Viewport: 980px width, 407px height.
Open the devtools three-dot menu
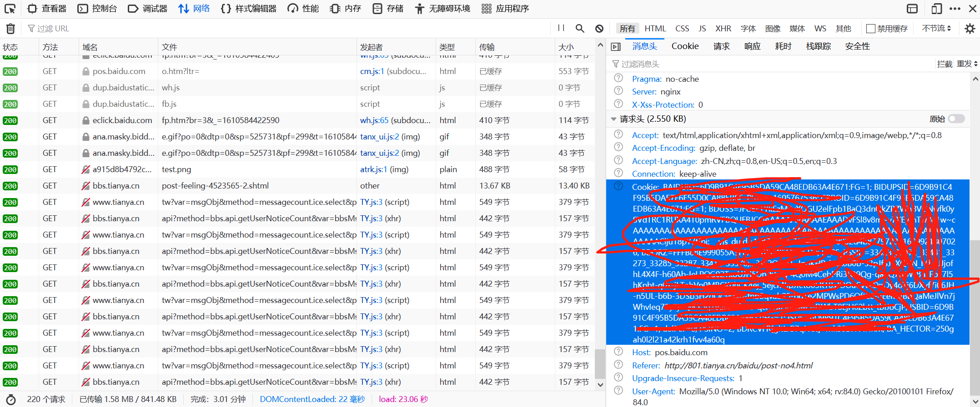coord(955,9)
